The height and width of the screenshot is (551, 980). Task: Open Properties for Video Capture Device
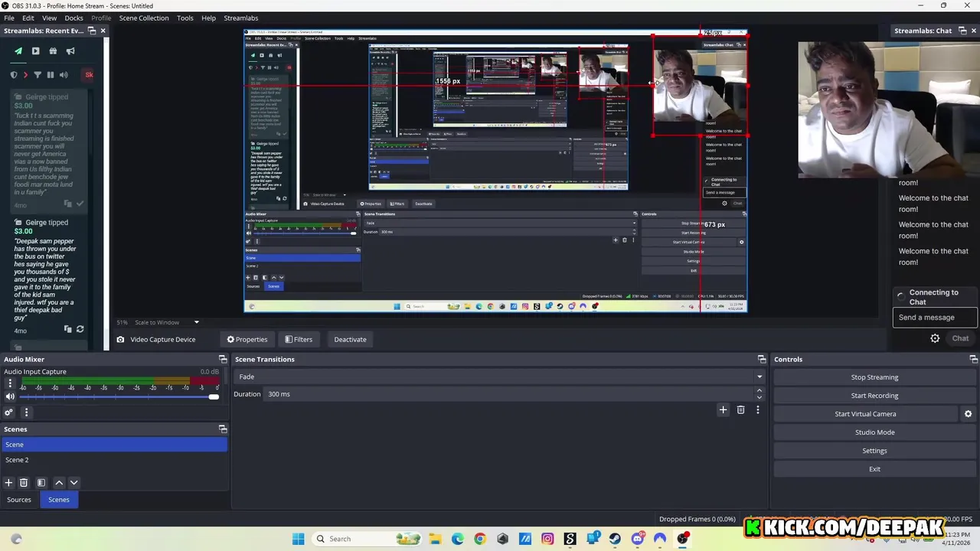click(247, 340)
